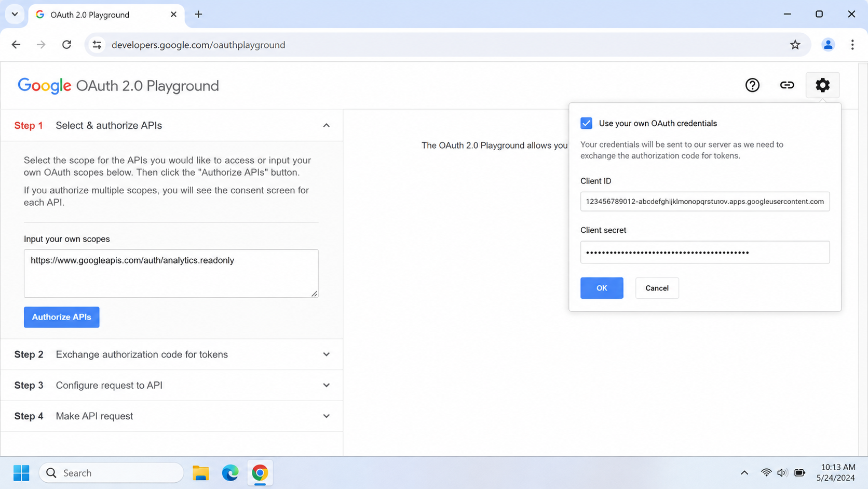Click the Authorize APIs button
868x489 pixels.
pyautogui.click(x=61, y=317)
